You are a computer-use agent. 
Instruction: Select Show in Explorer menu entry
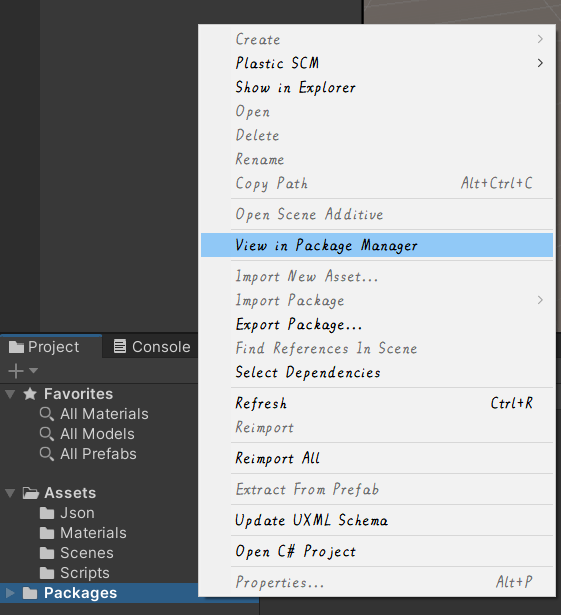click(377, 87)
